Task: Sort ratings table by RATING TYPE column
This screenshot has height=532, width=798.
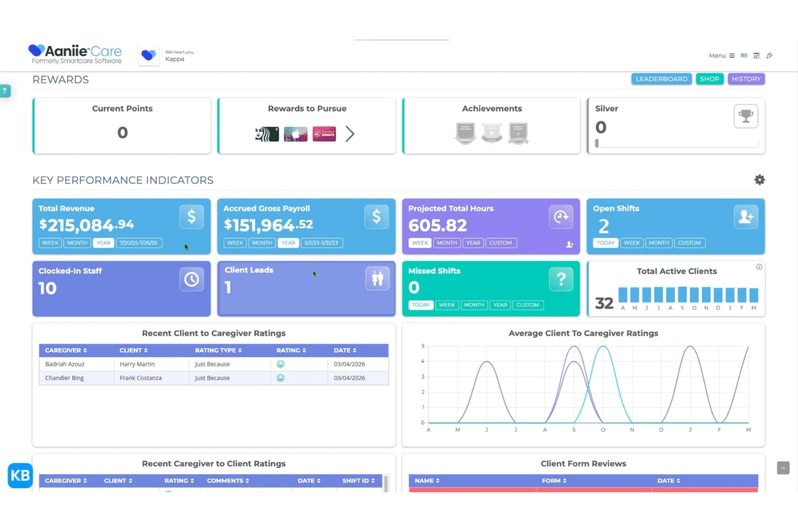Action: 218,350
